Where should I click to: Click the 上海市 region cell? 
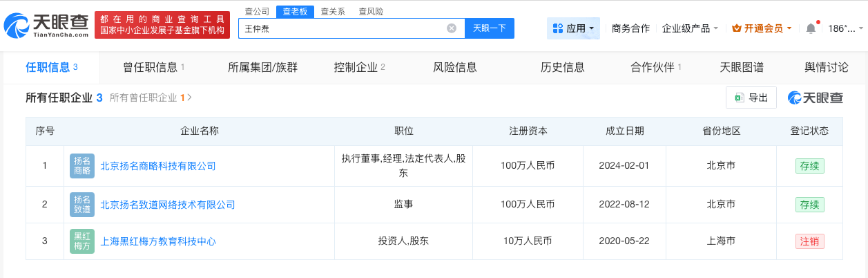coord(721,241)
